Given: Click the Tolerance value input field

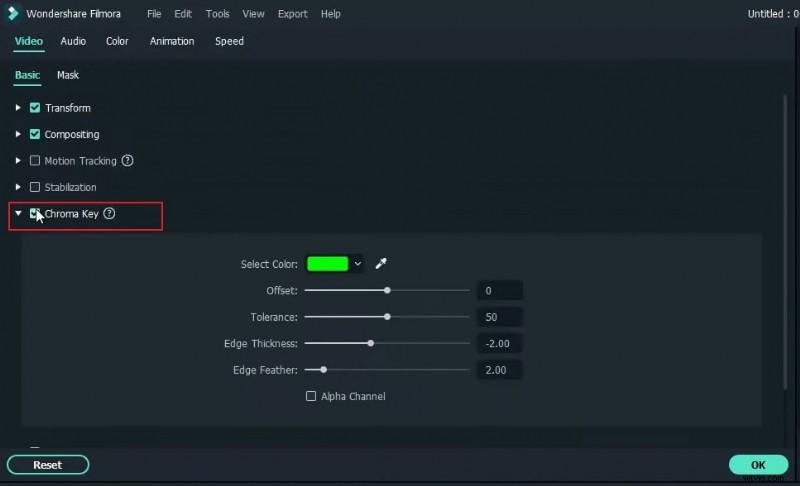Looking at the screenshot, I should pyautogui.click(x=499, y=317).
